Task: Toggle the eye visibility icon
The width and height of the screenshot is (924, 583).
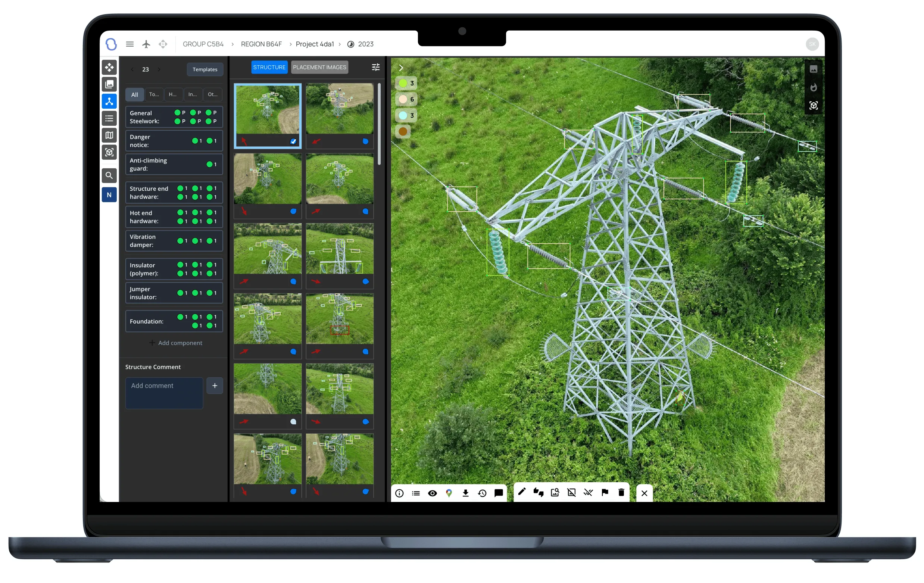Action: [433, 493]
